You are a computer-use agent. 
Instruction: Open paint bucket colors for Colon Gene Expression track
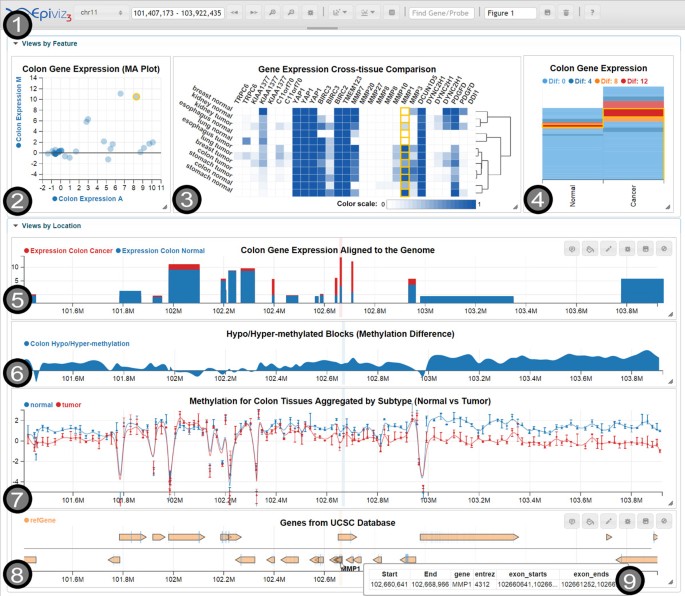click(590, 249)
